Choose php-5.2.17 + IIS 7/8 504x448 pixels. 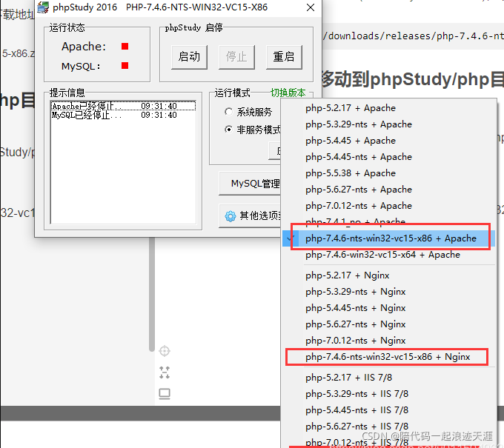pos(389,378)
